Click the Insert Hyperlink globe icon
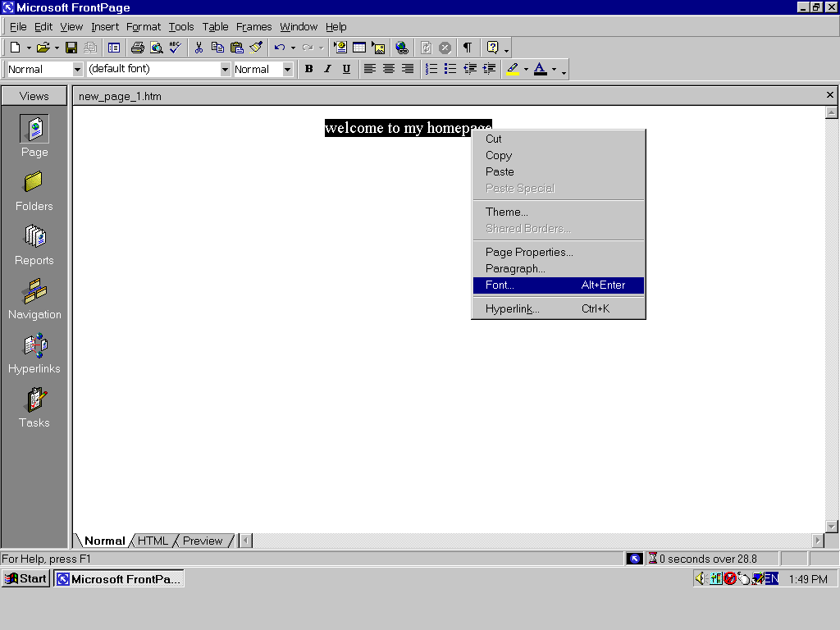The image size is (840, 630). pos(401,48)
